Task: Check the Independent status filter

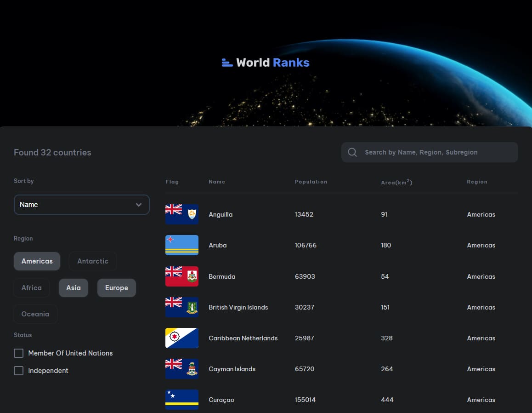Action: pyautogui.click(x=18, y=370)
